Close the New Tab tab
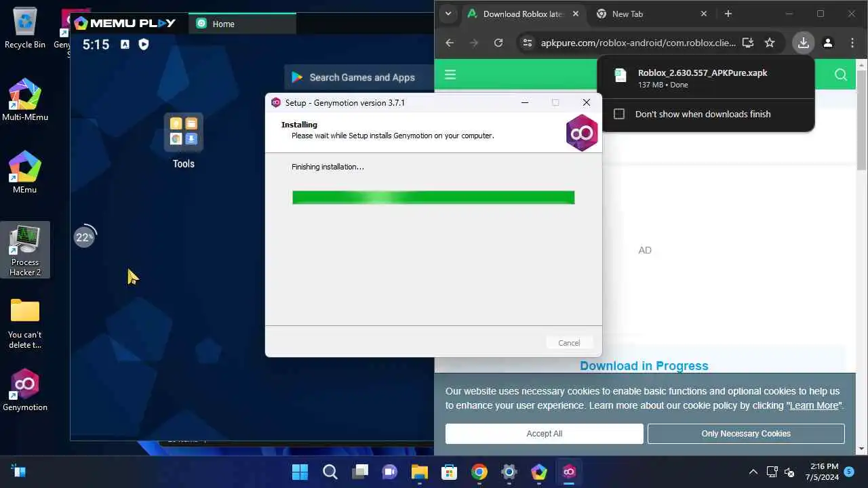868x488 pixels. tap(703, 14)
